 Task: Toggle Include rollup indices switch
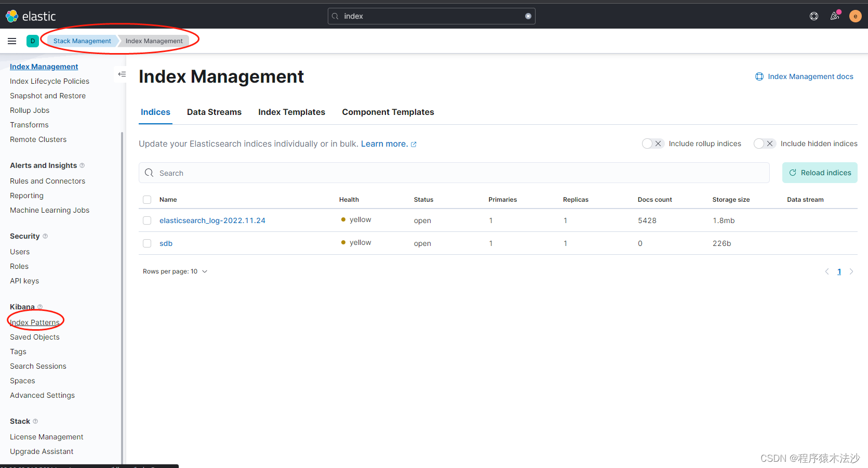653,144
